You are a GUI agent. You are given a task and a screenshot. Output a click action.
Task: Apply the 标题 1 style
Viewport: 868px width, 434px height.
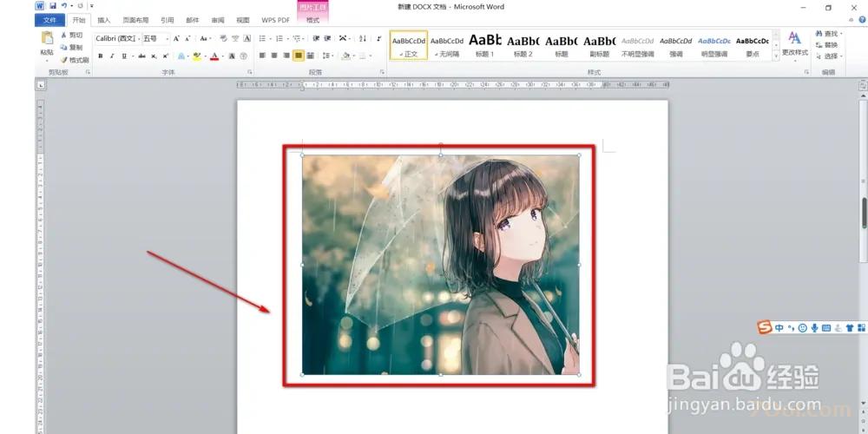(x=485, y=45)
